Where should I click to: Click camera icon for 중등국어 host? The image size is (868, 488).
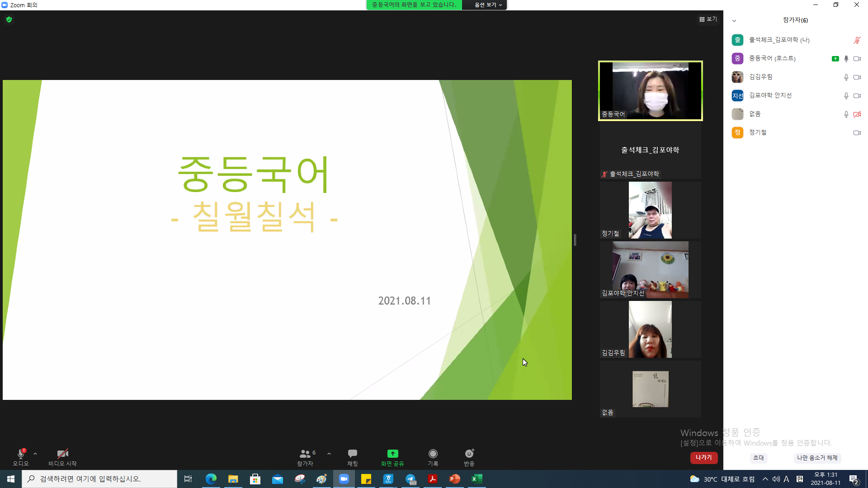(x=857, y=59)
